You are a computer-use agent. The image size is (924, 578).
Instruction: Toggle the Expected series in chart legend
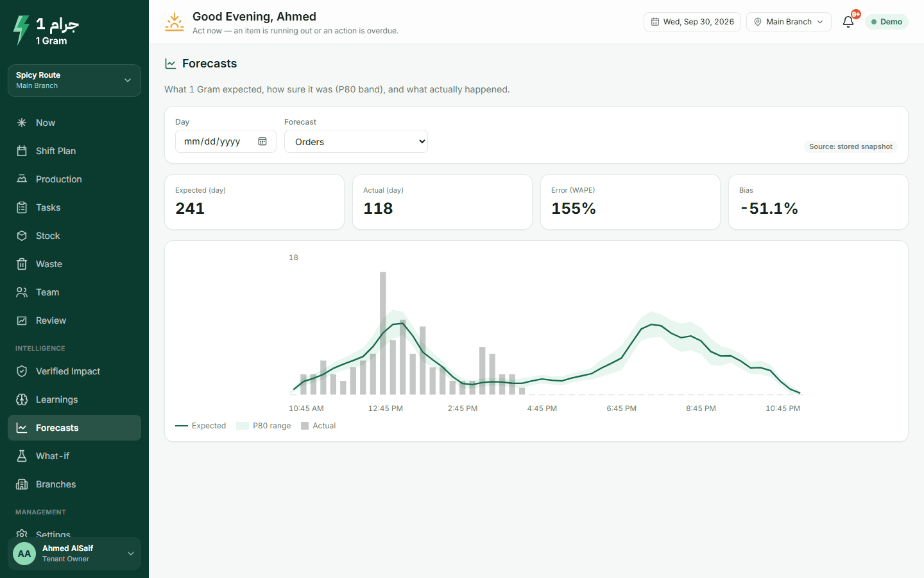201,426
